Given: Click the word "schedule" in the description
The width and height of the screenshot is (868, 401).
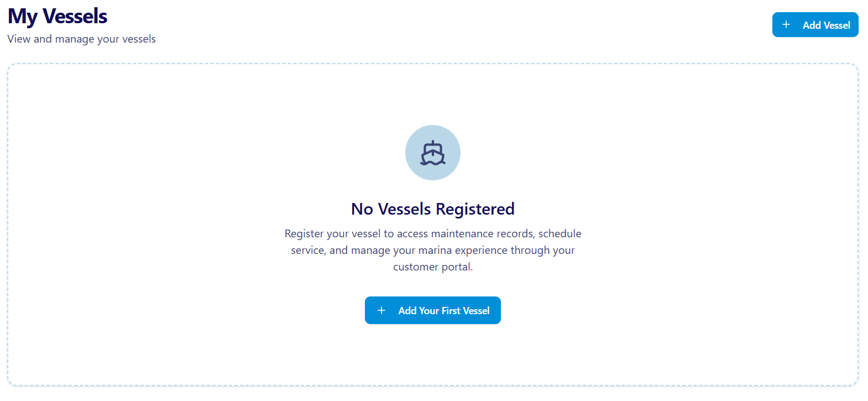Looking at the screenshot, I should [560, 234].
